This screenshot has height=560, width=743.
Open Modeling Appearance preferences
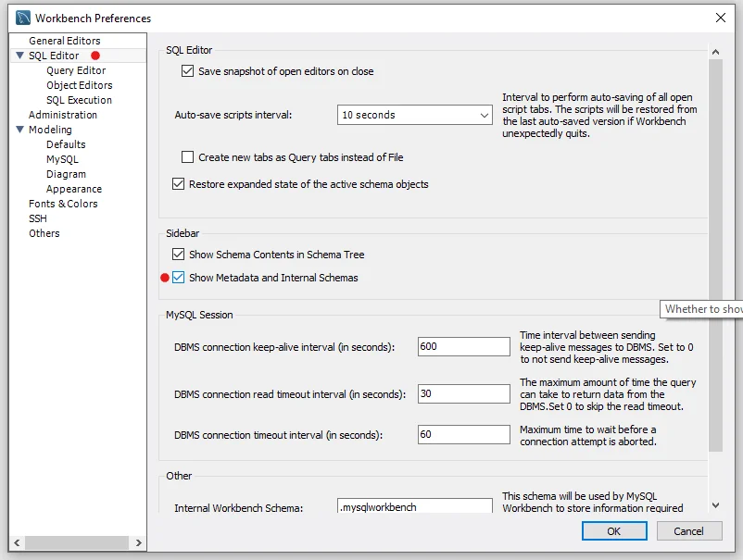tap(74, 189)
